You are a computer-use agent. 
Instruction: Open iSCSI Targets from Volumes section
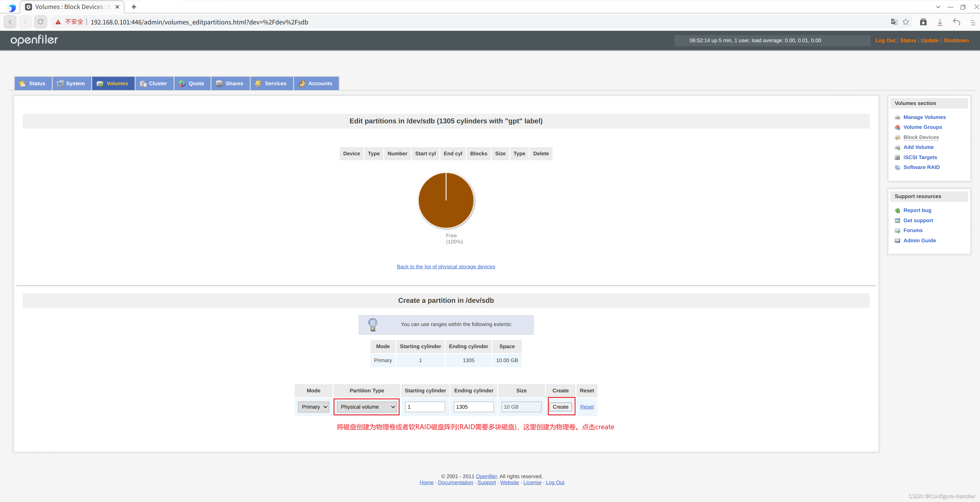[898, 157]
